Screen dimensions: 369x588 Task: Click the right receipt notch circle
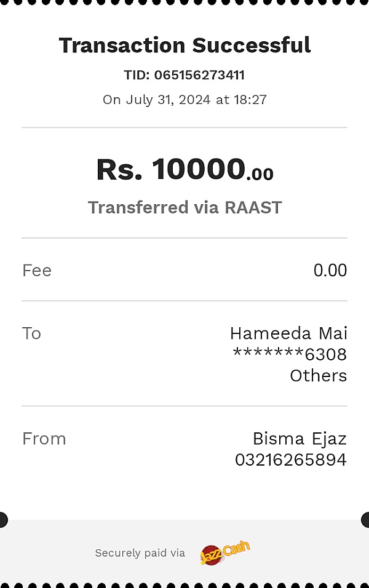(366, 520)
